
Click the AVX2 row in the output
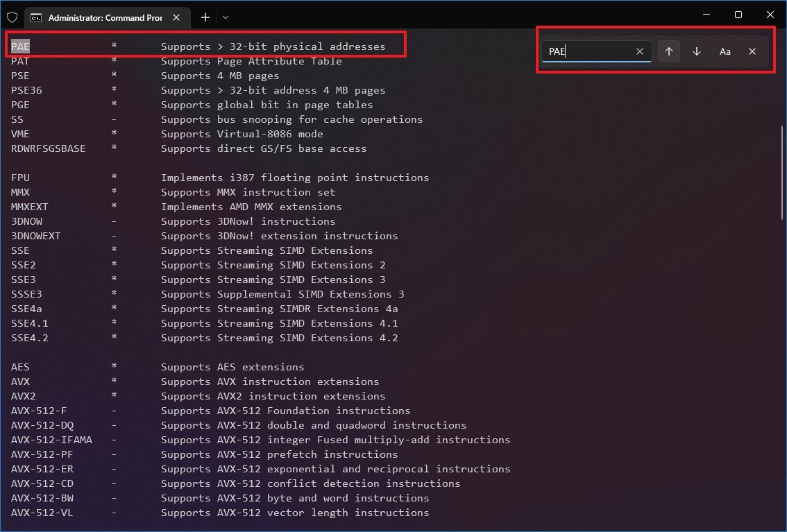[23, 395]
